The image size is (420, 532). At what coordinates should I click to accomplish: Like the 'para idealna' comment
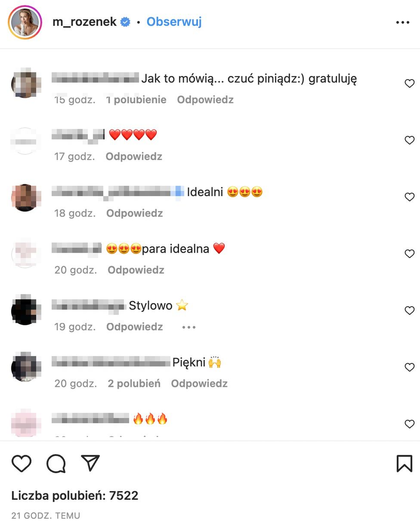click(x=410, y=254)
